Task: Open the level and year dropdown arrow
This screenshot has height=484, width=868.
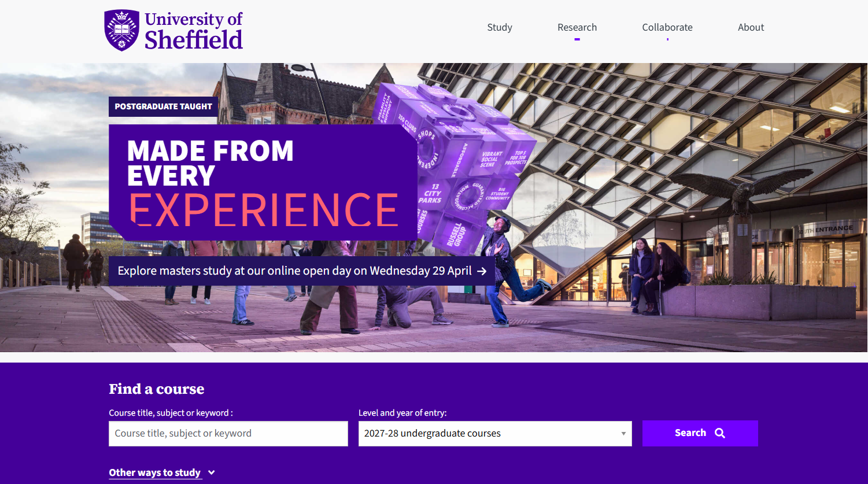Action: tap(623, 434)
